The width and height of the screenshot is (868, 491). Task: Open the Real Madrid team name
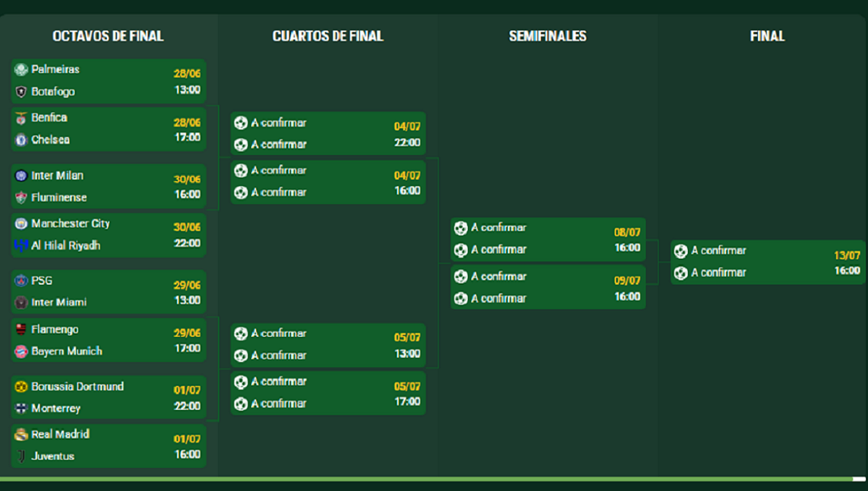(x=61, y=435)
